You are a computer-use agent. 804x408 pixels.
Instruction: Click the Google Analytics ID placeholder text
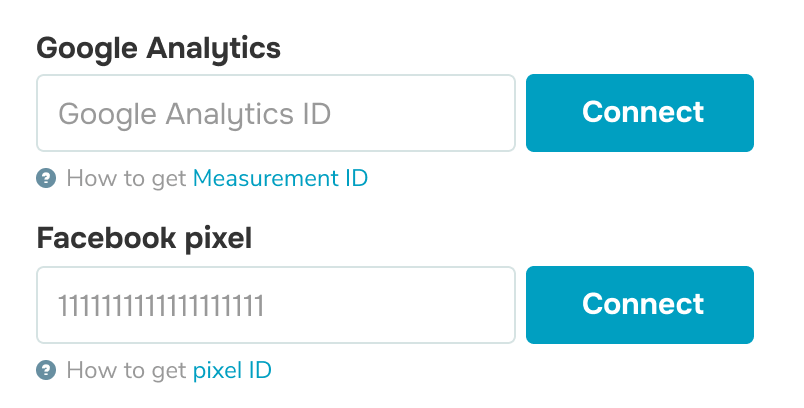[x=194, y=114]
